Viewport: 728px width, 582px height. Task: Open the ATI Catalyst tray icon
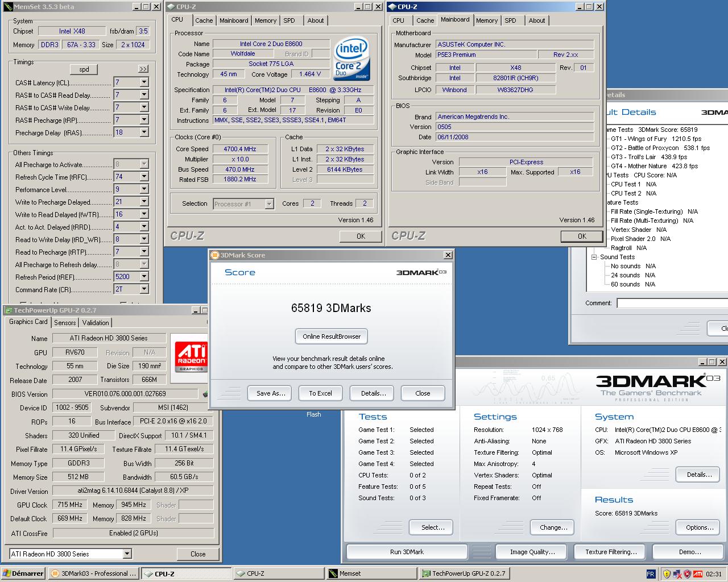point(698,574)
